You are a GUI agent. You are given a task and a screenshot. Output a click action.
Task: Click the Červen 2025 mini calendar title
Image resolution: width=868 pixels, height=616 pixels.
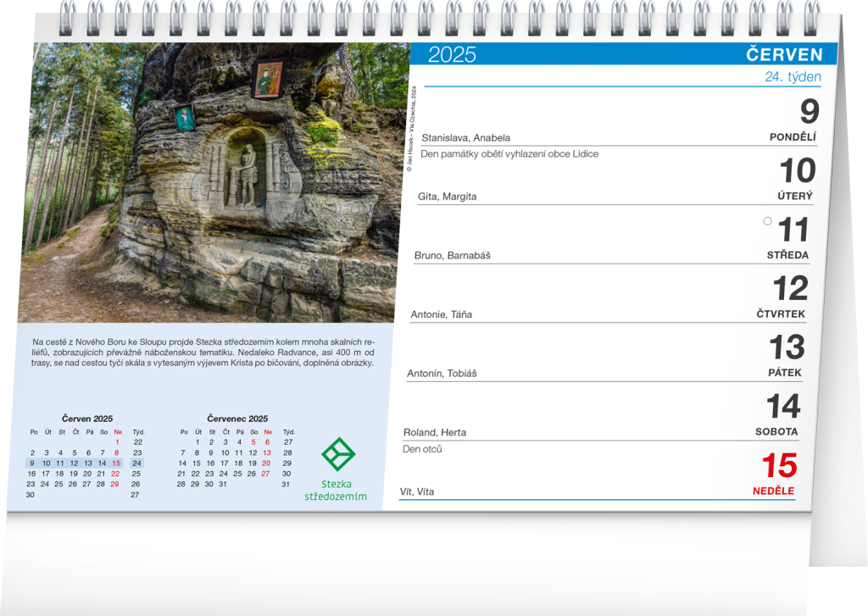pos(87,419)
